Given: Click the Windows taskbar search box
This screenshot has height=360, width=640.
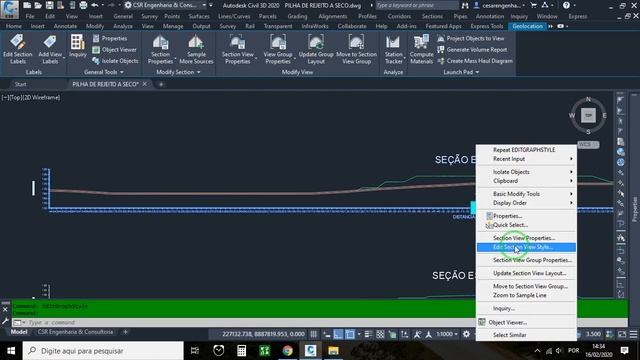Looking at the screenshot, I should point(103,351).
